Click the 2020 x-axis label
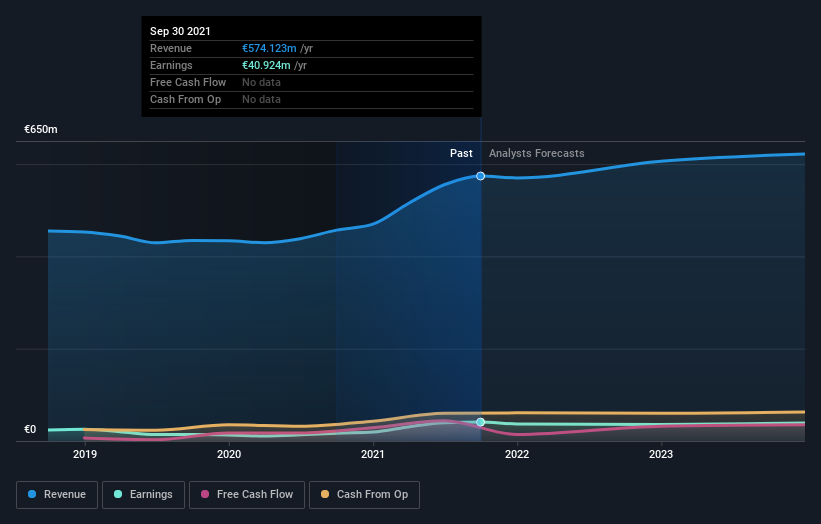This screenshot has width=821, height=524. (229, 454)
